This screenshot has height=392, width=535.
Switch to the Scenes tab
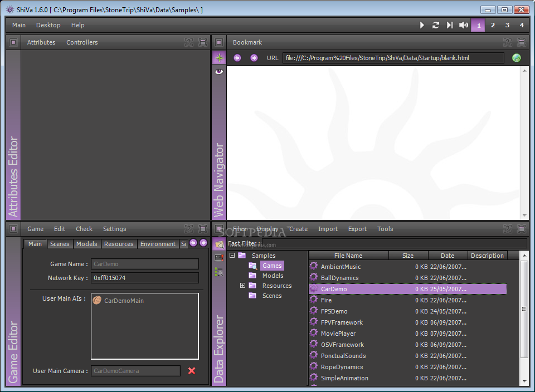coord(60,244)
